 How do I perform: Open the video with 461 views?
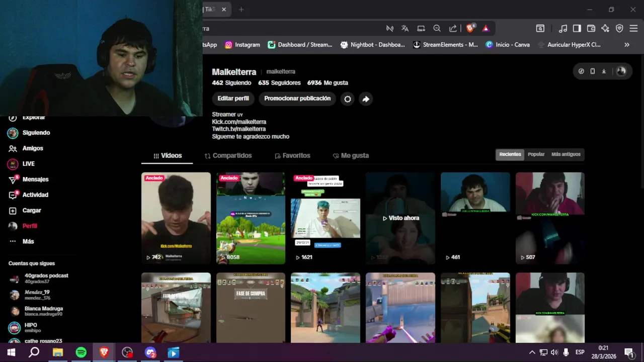tap(475, 218)
